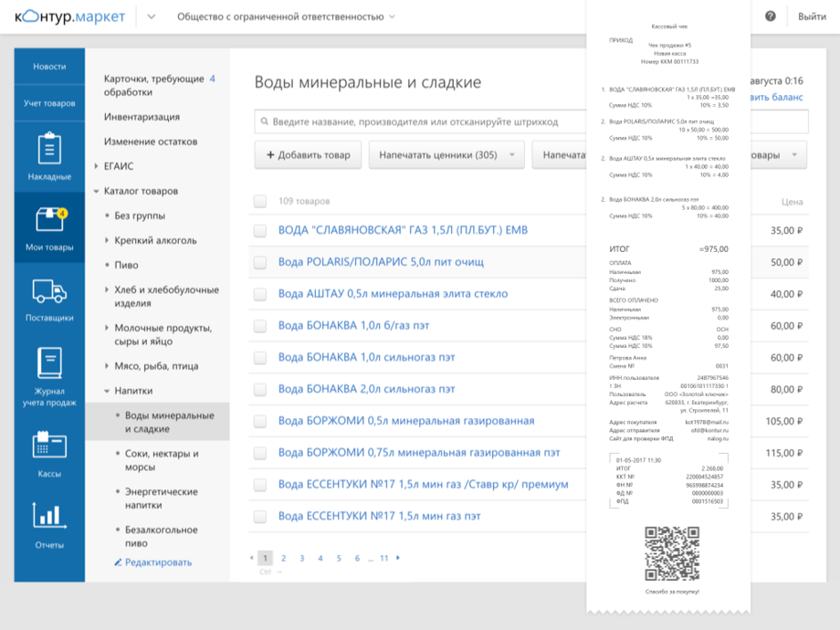
Task: Select Инвентаризация in the side menu
Action: click(142, 117)
